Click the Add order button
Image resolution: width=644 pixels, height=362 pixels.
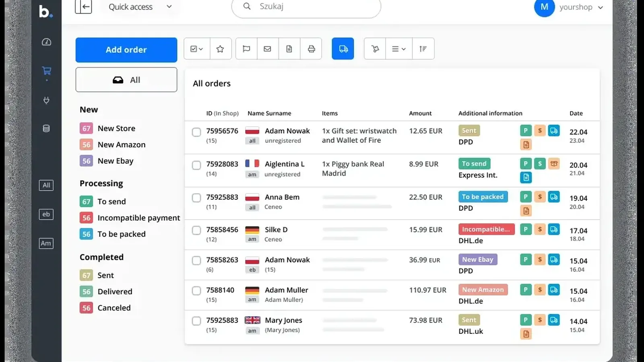click(126, 50)
